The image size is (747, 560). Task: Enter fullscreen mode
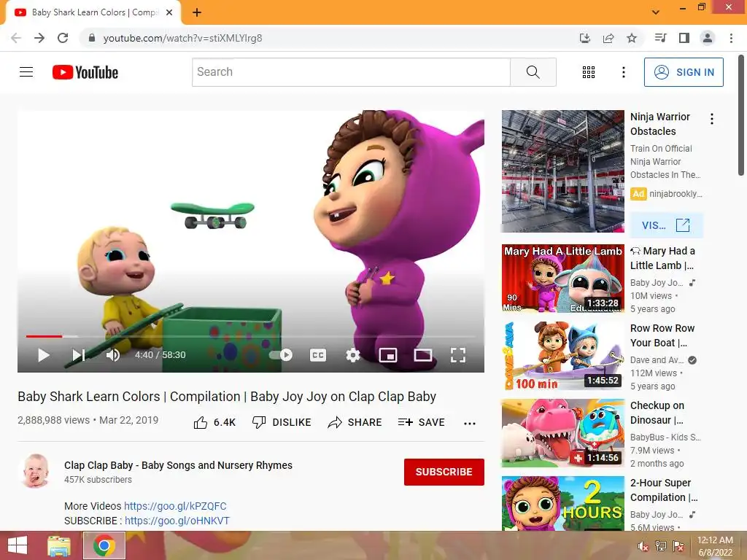458,355
